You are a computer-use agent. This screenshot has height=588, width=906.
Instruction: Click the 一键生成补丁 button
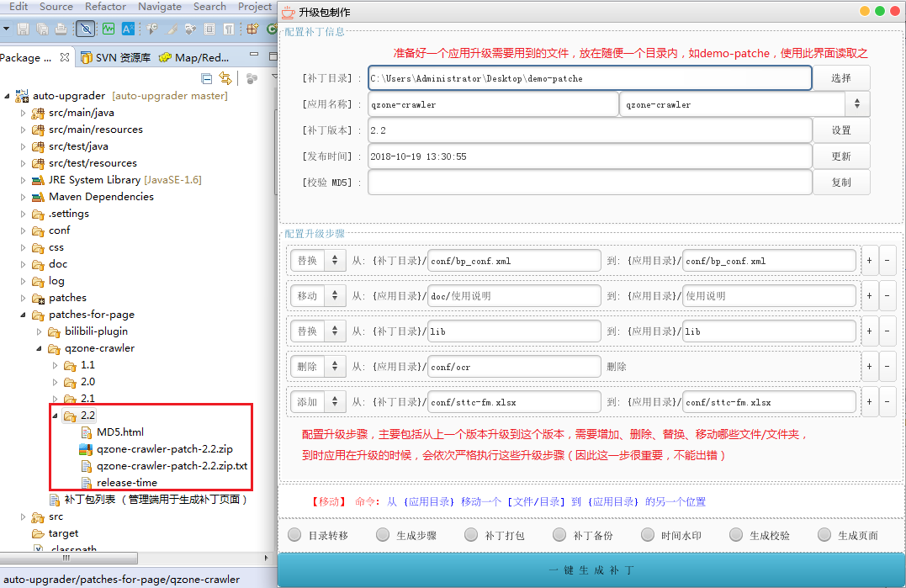pos(591,570)
